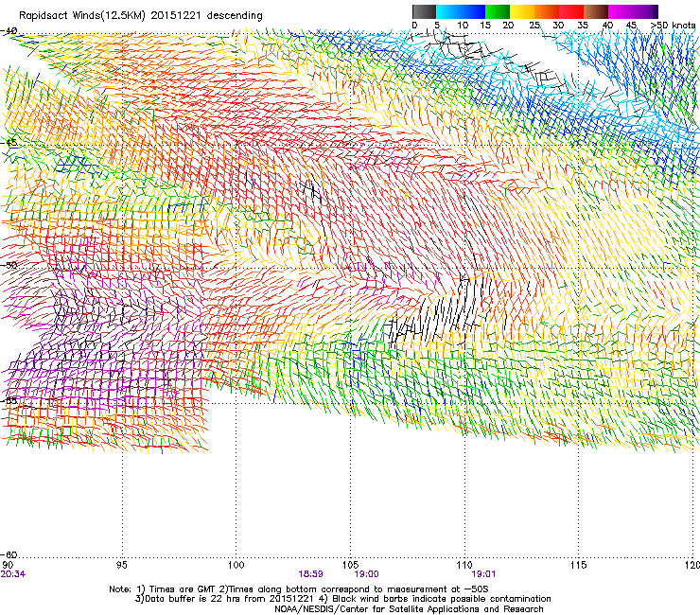
Task: Click the note 'Data buffer is 22 hrs'
Action: pos(194,599)
